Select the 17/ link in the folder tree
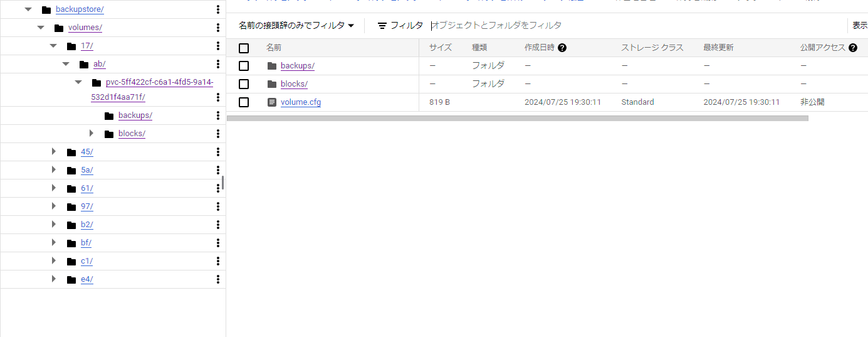Viewport: 868px width, 337px height. tap(87, 46)
